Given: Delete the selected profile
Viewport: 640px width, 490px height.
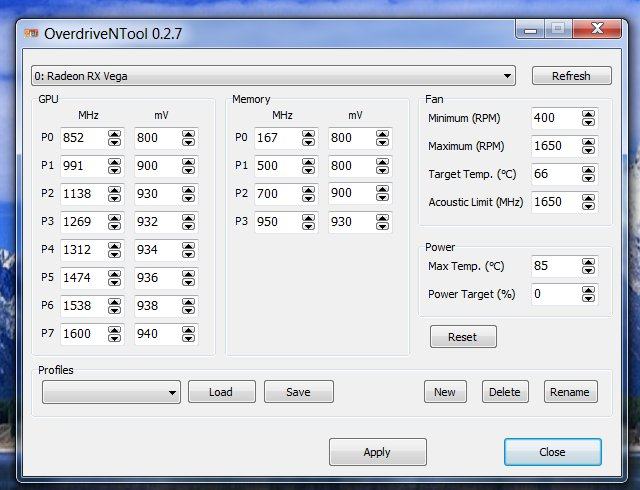Looking at the screenshot, I should tap(505, 392).
